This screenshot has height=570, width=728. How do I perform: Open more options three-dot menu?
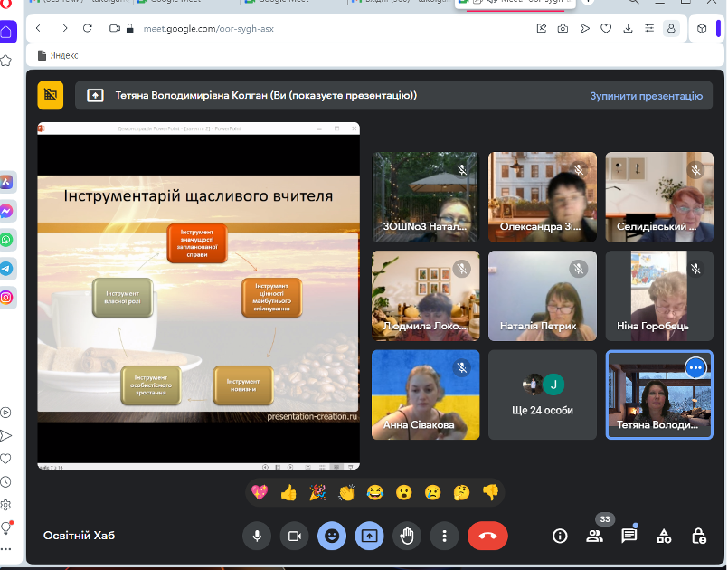coord(444,537)
